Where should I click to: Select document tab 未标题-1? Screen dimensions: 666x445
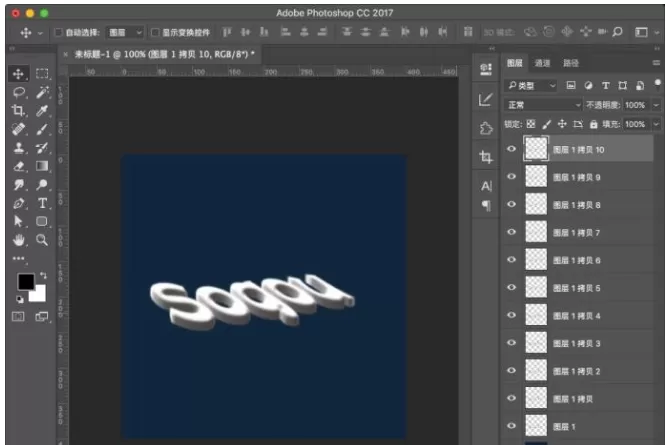(164, 54)
